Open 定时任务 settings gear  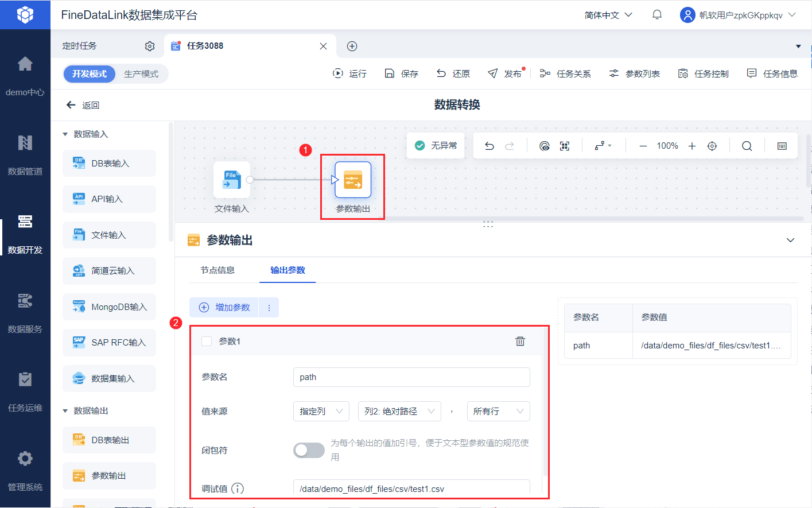pyautogui.click(x=150, y=46)
